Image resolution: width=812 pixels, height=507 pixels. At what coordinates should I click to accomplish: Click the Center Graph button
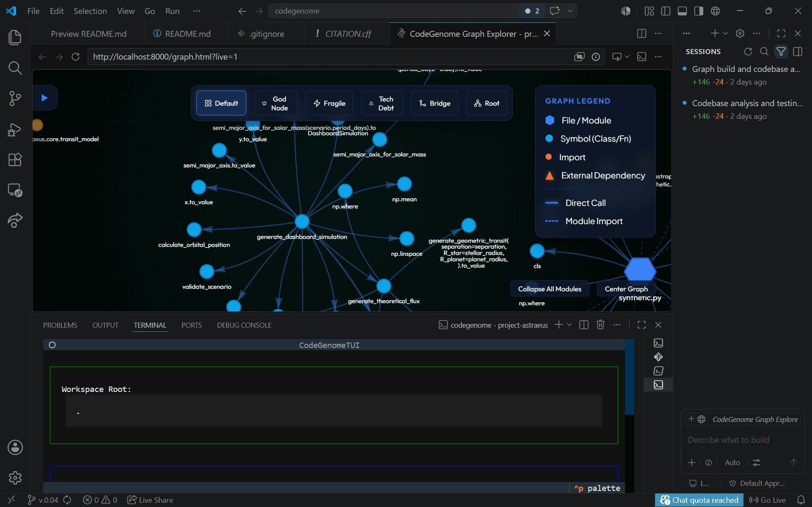tap(626, 289)
